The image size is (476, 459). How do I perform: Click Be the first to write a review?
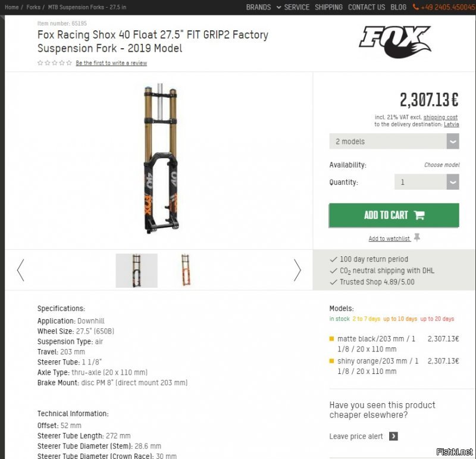point(111,63)
